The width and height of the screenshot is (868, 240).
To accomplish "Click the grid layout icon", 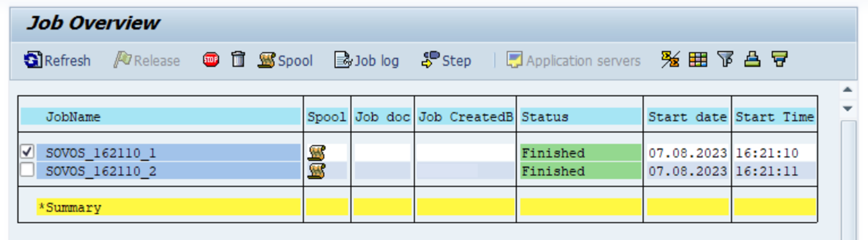I will coord(698,60).
